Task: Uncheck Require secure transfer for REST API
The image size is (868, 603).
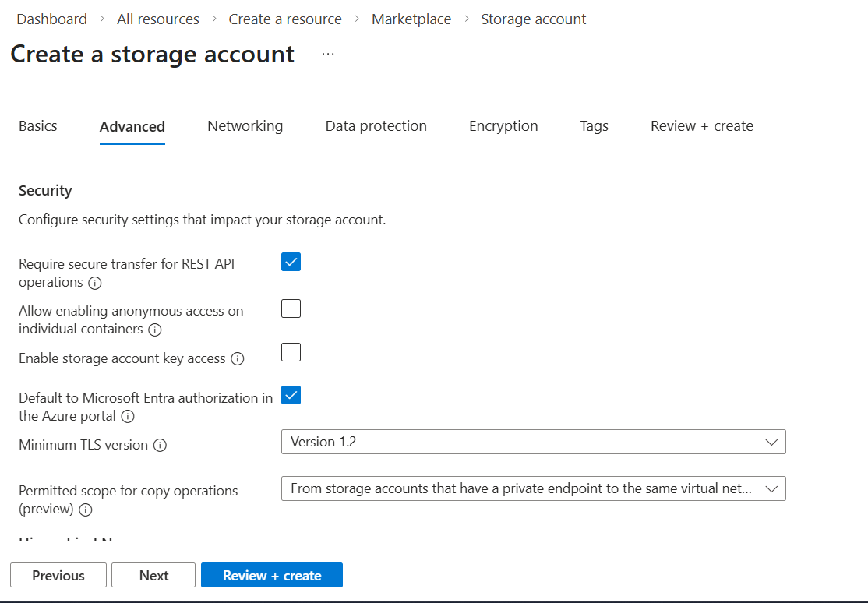Action: (291, 262)
